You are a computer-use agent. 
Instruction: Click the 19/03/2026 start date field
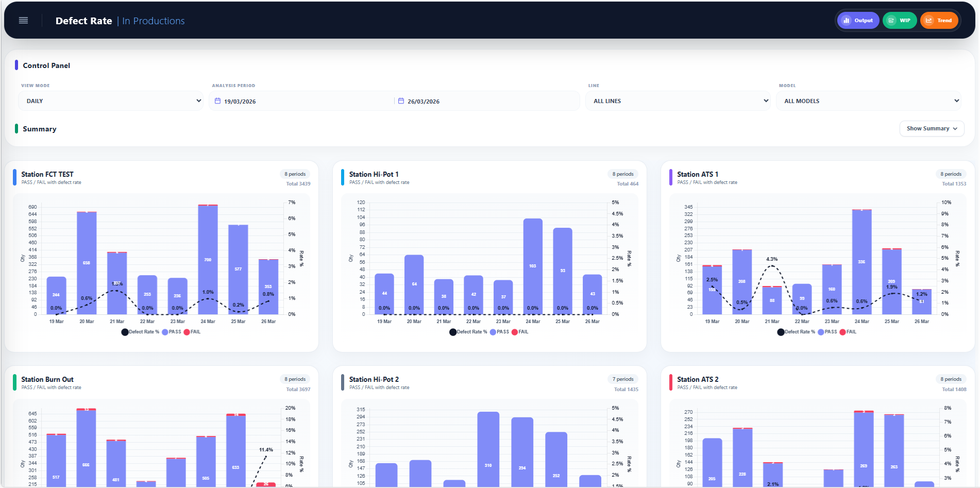pos(302,101)
